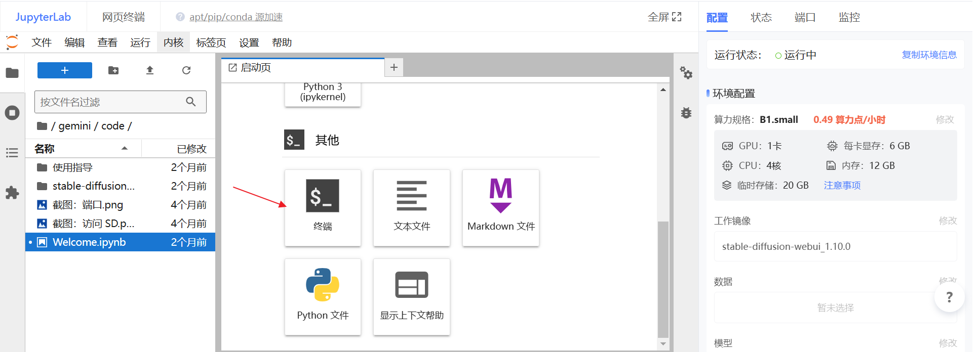The width and height of the screenshot is (980, 352).
Task: Open the extension manager puzzle icon
Action: pyautogui.click(x=12, y=193)
